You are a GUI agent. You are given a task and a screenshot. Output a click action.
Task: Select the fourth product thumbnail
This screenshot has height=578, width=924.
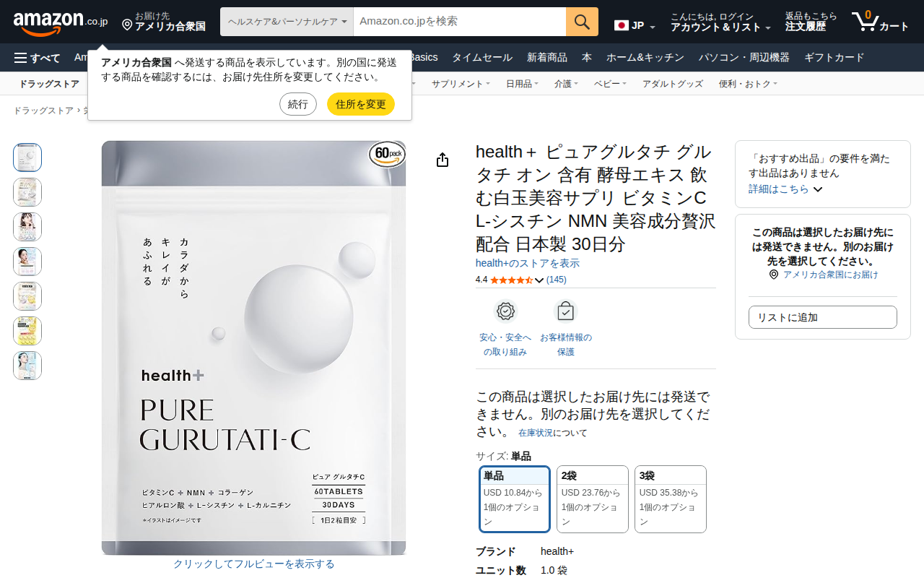coord(27,262)
